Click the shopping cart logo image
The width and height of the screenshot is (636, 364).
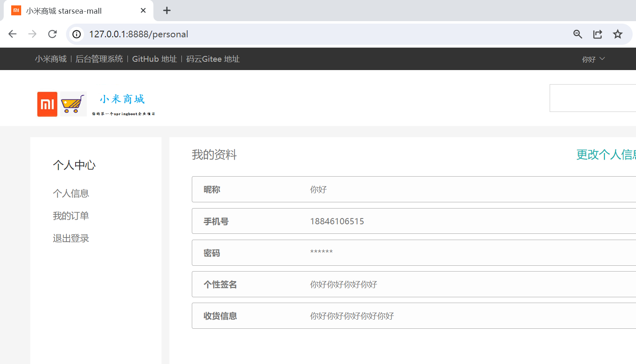tap(73, 104)
